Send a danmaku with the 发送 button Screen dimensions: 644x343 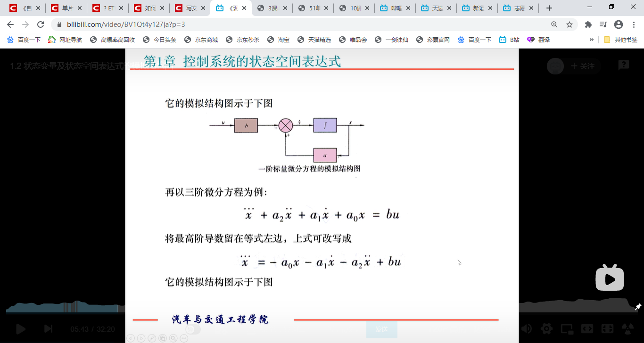click(381, 330)
